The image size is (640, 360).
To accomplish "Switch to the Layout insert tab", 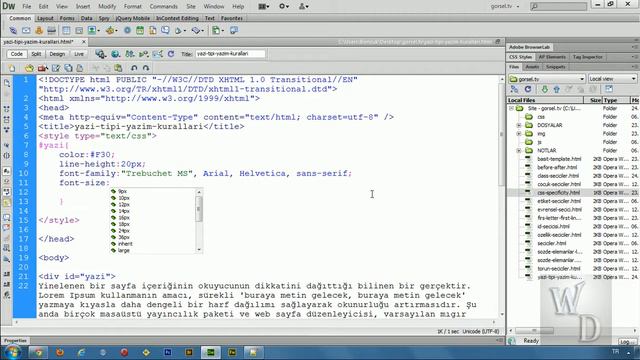I will [45, 18].
